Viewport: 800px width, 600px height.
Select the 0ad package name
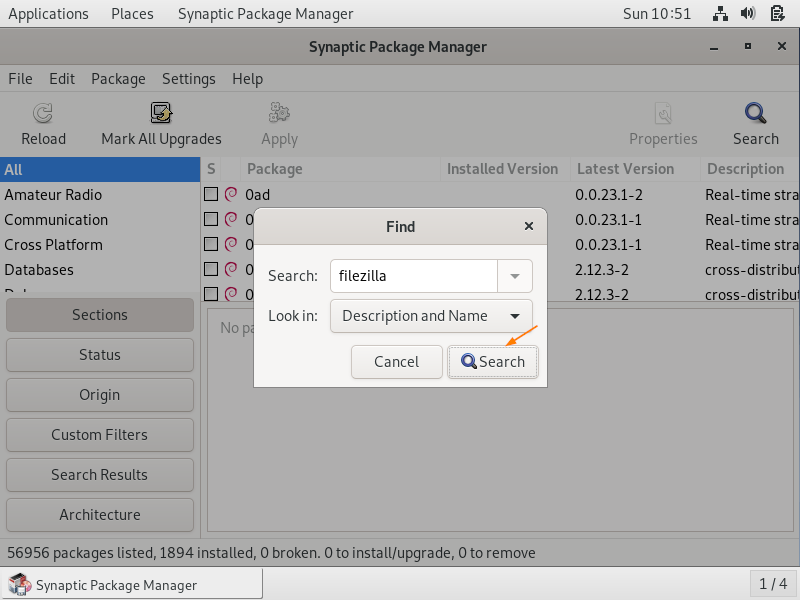(257, 194)
